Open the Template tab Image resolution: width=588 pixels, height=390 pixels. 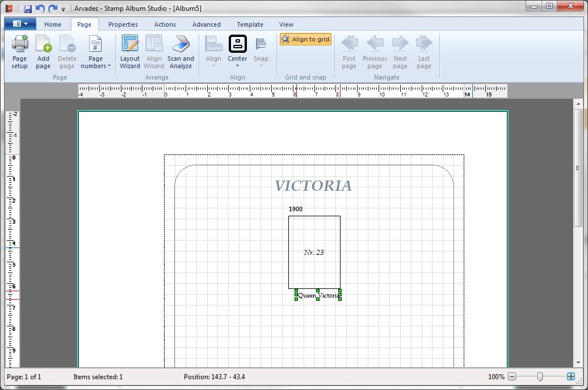250,24
